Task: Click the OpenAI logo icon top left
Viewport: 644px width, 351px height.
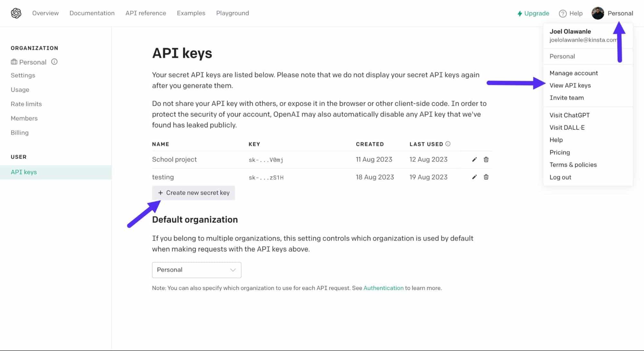Action: point(16,13)
